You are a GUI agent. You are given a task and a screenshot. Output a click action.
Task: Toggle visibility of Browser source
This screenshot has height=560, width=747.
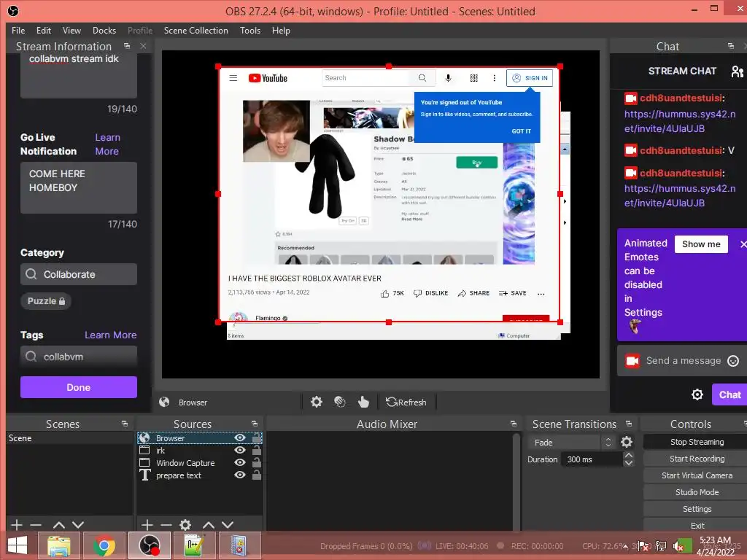point(240,437)
